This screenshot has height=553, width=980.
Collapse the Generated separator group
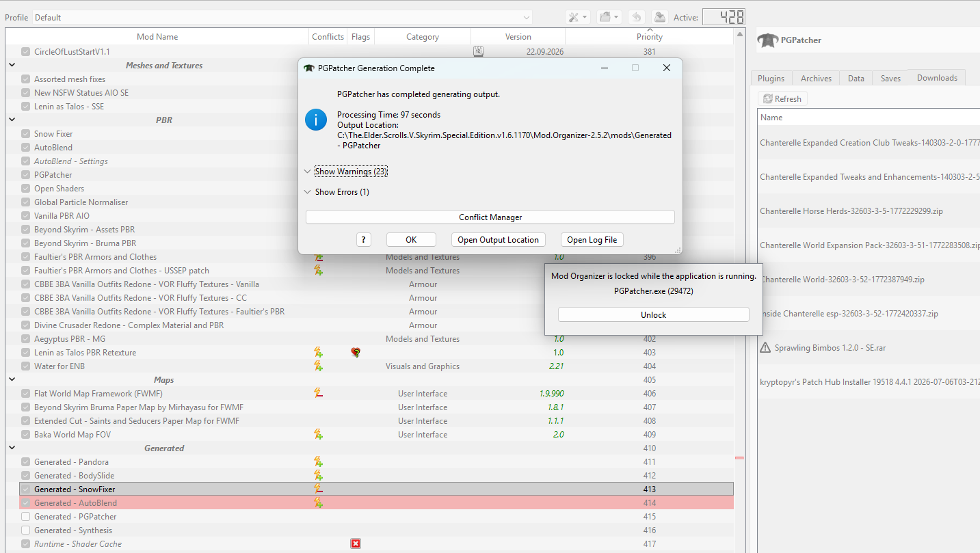12,448
